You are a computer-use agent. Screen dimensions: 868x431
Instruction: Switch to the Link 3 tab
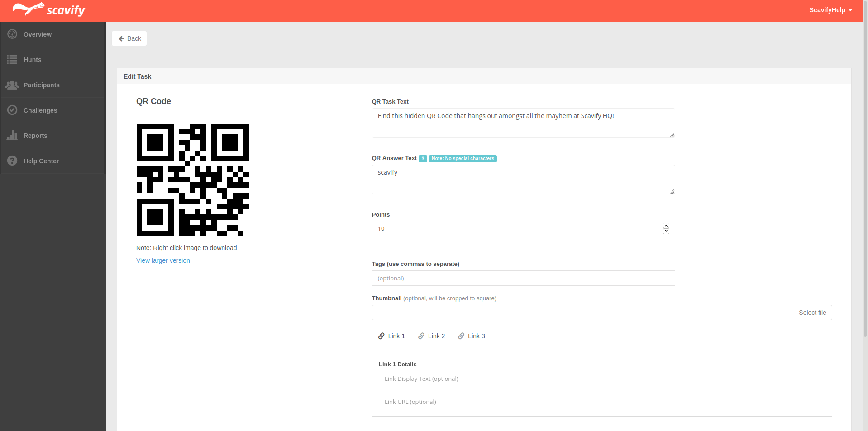pos(472,336)
